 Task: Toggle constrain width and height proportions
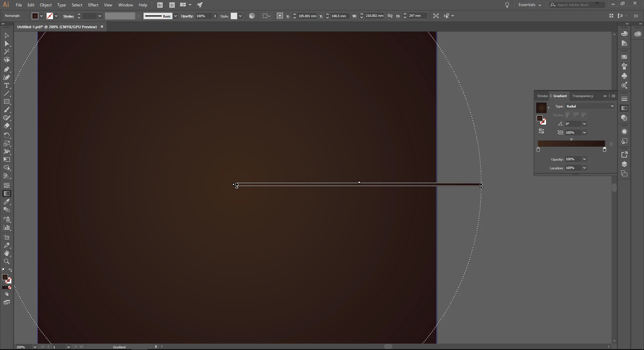pyautogui.click(x=390, y=16)
